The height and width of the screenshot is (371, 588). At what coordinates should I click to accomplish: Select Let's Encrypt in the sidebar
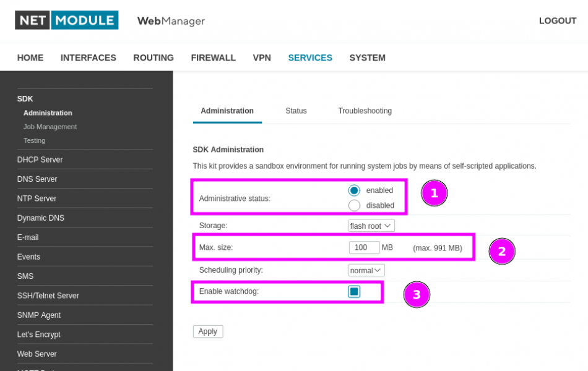(39, 335)
